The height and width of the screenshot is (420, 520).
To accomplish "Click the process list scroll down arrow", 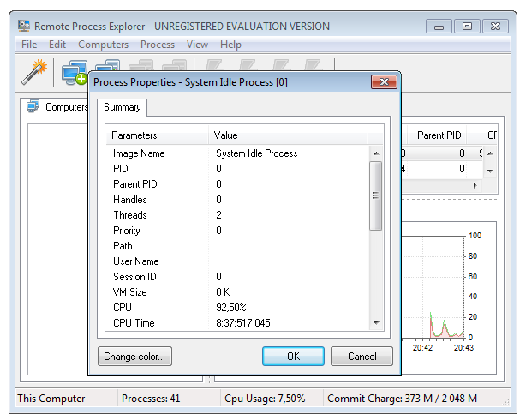I will (x=491, y=171).
